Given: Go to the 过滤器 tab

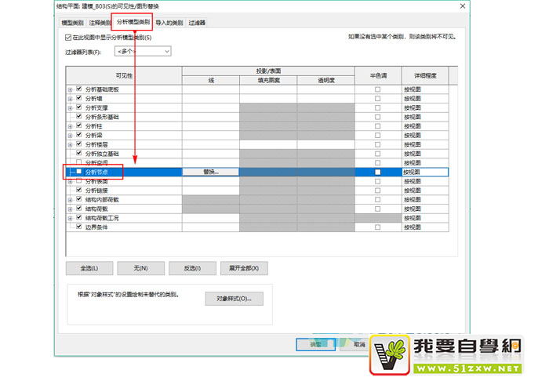Looking at the screenshot, I should (x=197, y=24).
